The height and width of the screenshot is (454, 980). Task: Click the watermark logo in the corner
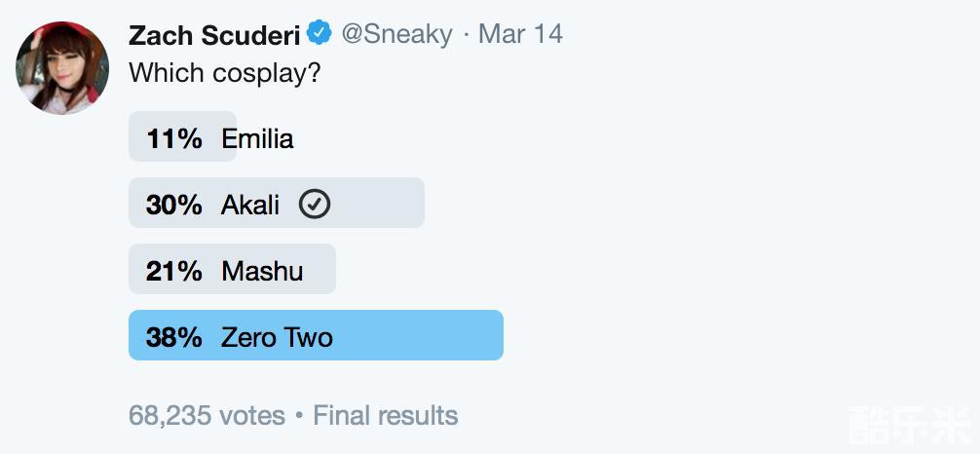pos(911,427)
